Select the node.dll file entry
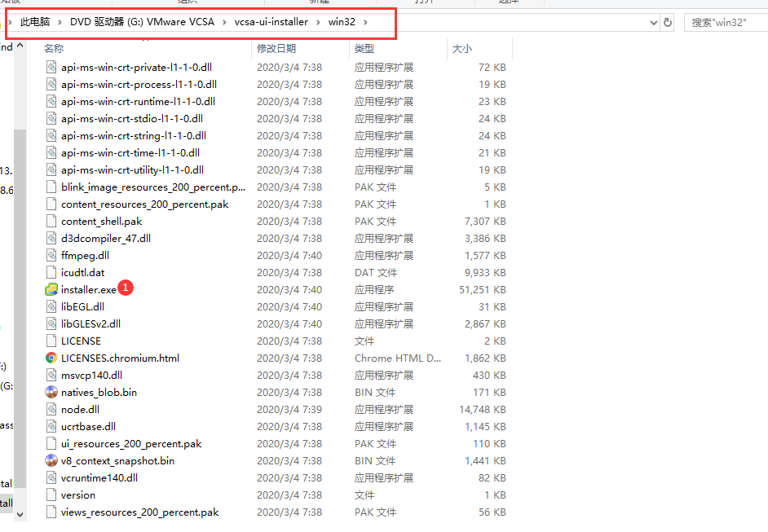768x532 pixels. coord(80,409)
